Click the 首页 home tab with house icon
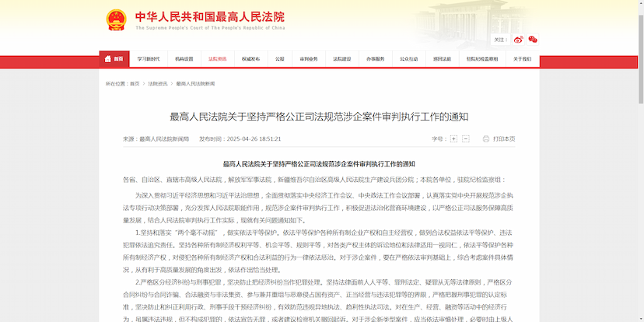644x322 pixels. pyautogui.click(x=114, y=59)
